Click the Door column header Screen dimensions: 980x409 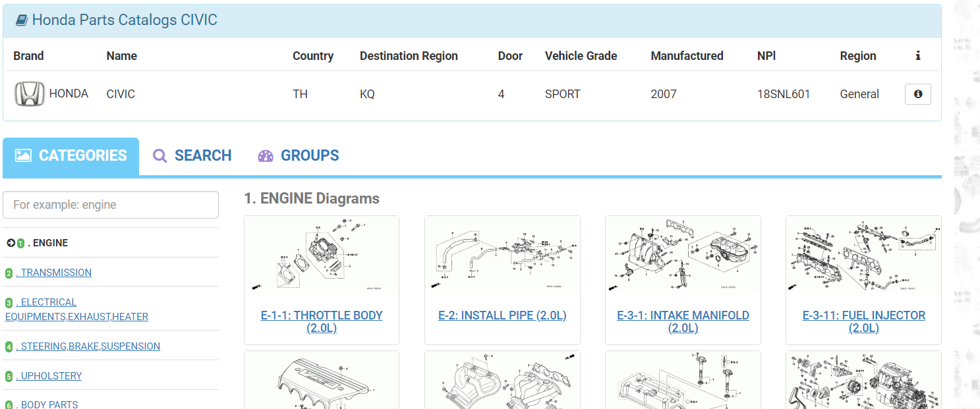(x=510, y=56)
